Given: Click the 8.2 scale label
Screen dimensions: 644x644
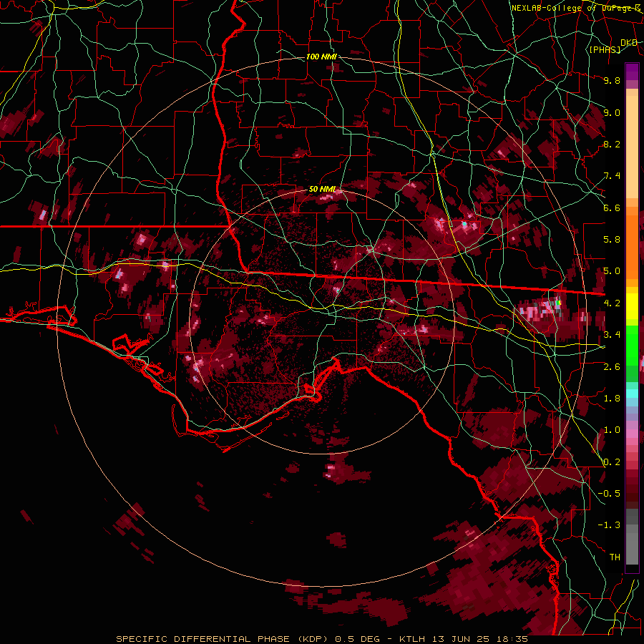Looking at the screenshot, I should point(612,144).
